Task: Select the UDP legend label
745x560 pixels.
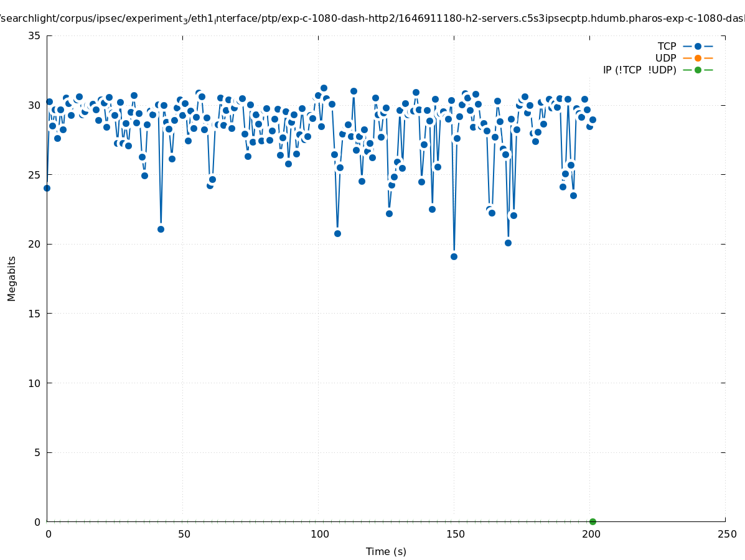Action: coord(665,58)
